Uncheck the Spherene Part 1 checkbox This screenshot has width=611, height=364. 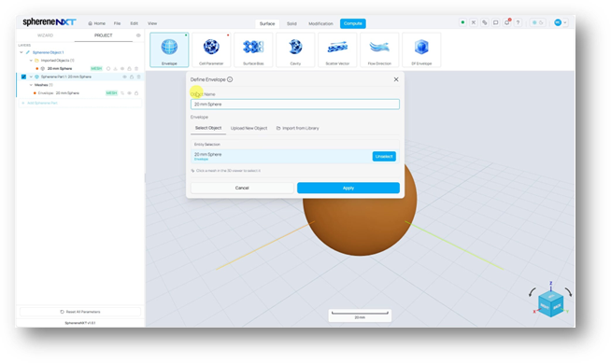coord(23,77)
